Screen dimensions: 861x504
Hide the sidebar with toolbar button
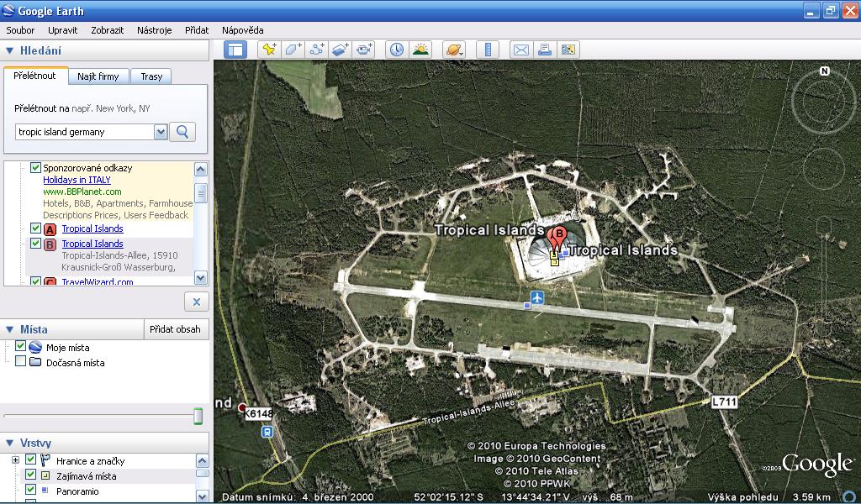click(x=235, y=50)
